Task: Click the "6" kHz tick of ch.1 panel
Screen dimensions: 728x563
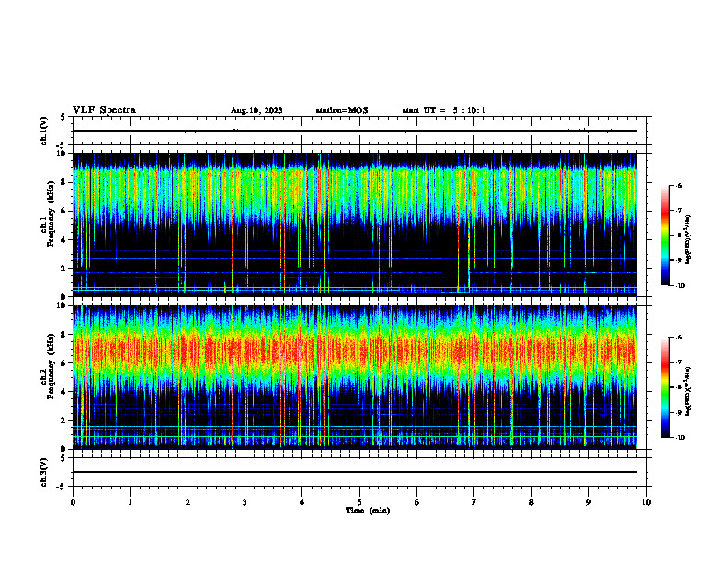Action: 63,211
